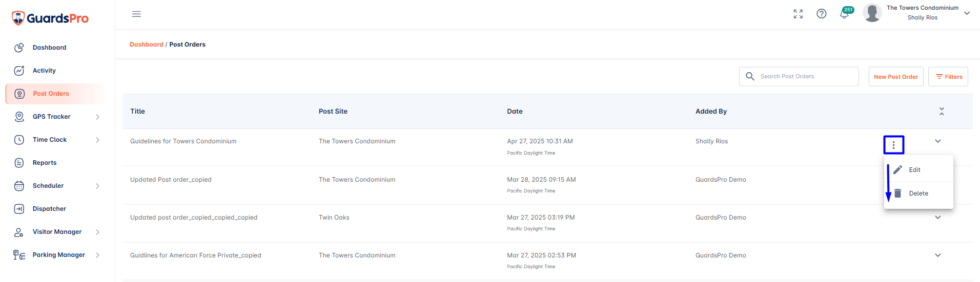Expand the Time Clock submenu
This screenshot has height=282, width=980.
pos(97,140)
